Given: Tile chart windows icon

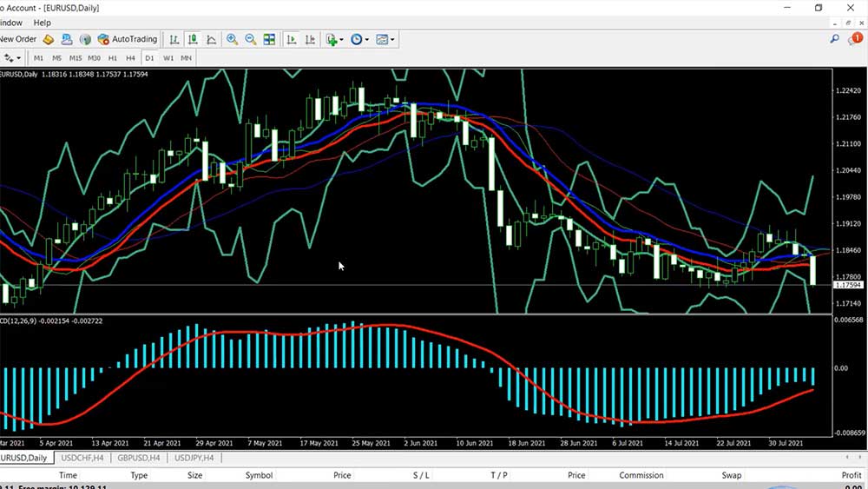Looking at the screenshot, I should coord(269,39).
